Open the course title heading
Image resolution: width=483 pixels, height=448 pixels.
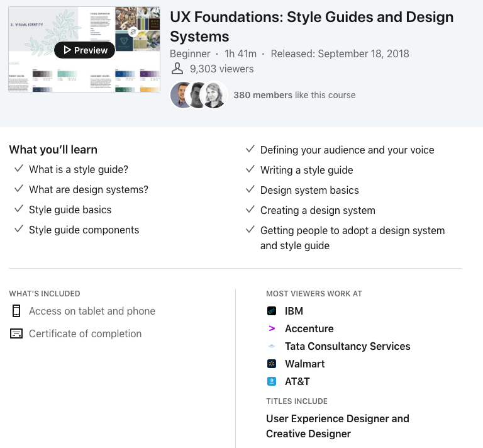coord(311,26)
